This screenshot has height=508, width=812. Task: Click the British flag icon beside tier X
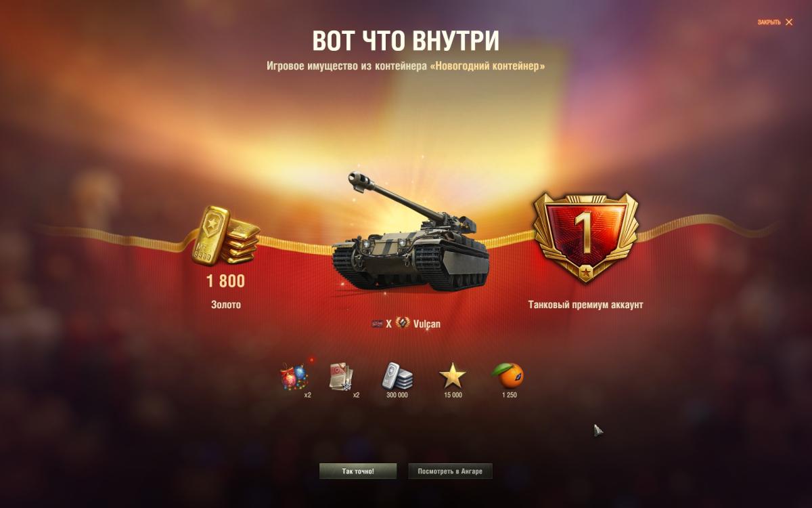377,324
